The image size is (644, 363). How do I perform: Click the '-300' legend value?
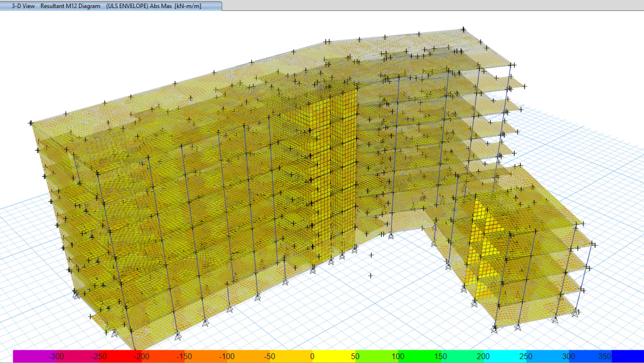pos(56,356)
